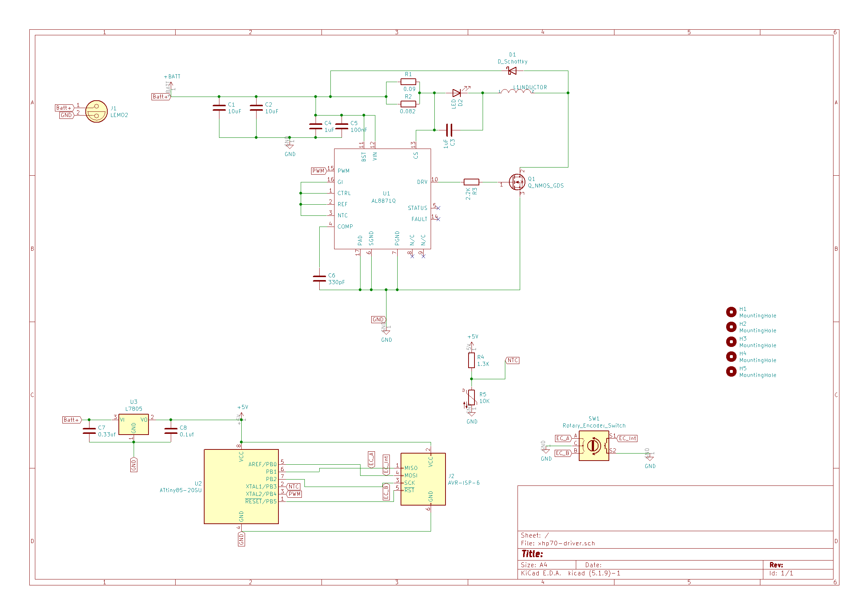Select the AREF/PB0 pin label
This screenshot has height=614, width=868.
(x=262, y=464)
